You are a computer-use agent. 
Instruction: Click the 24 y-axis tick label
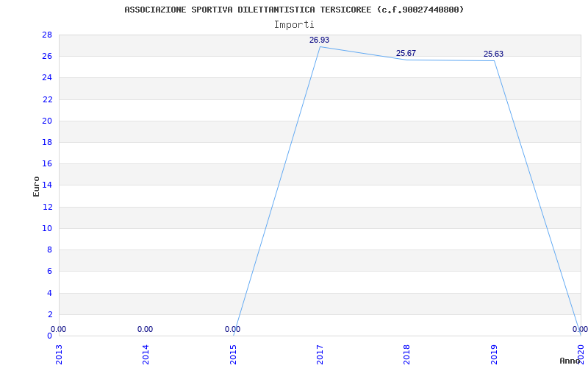click(47, 78)
